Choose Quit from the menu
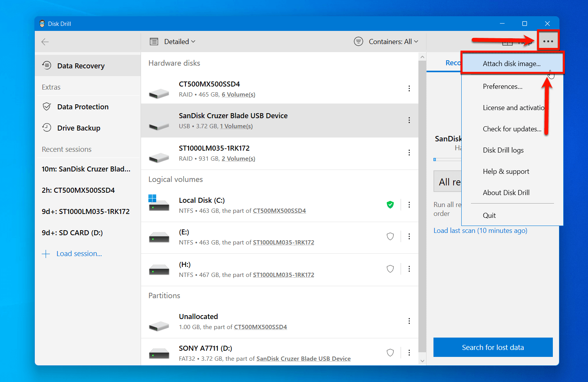Screen dimensions: 588x382 pyautogui.click(x=512, y=216)
